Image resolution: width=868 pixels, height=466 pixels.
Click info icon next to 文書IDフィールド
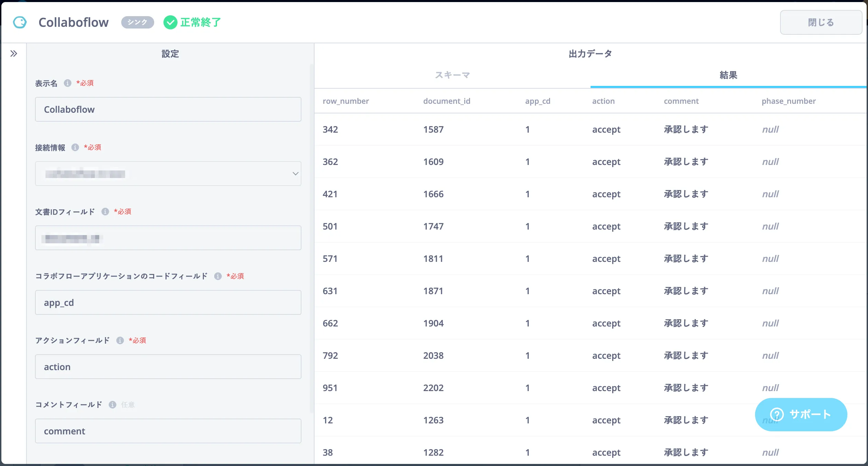click(105, 212)
